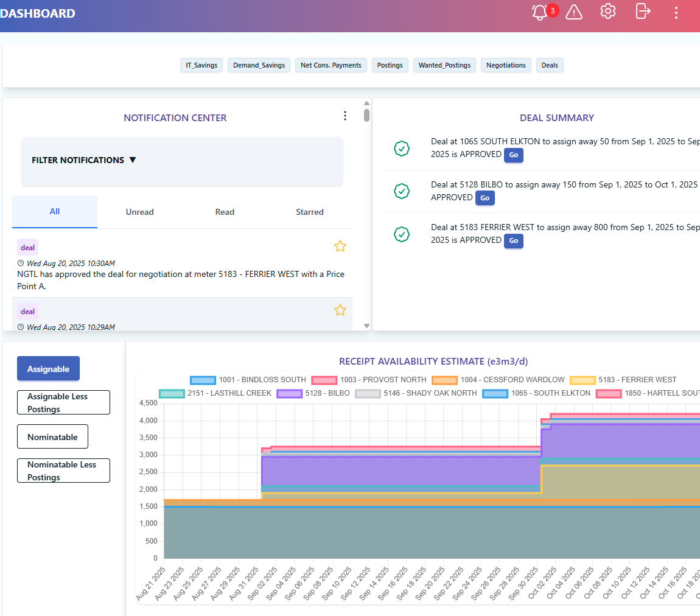Switch to the Starred notifications tab

click(x=309, y=211)
